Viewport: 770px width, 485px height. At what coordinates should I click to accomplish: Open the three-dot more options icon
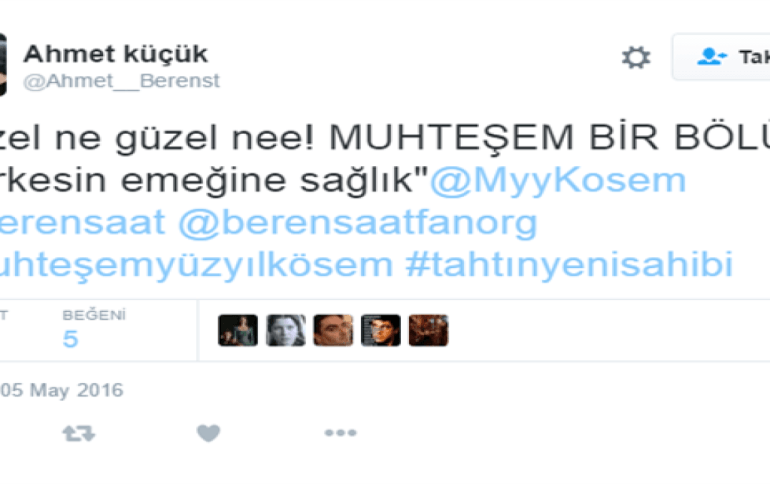click(340, 432)
